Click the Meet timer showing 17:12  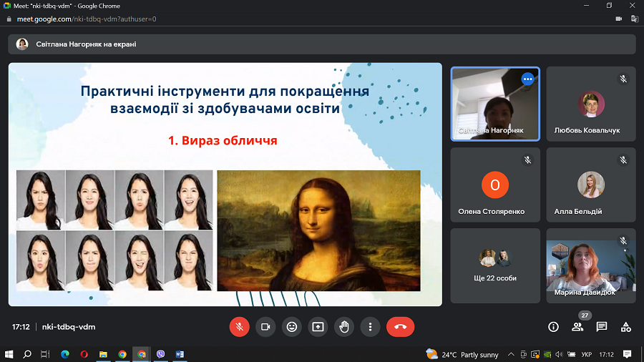tap(21, 327)
